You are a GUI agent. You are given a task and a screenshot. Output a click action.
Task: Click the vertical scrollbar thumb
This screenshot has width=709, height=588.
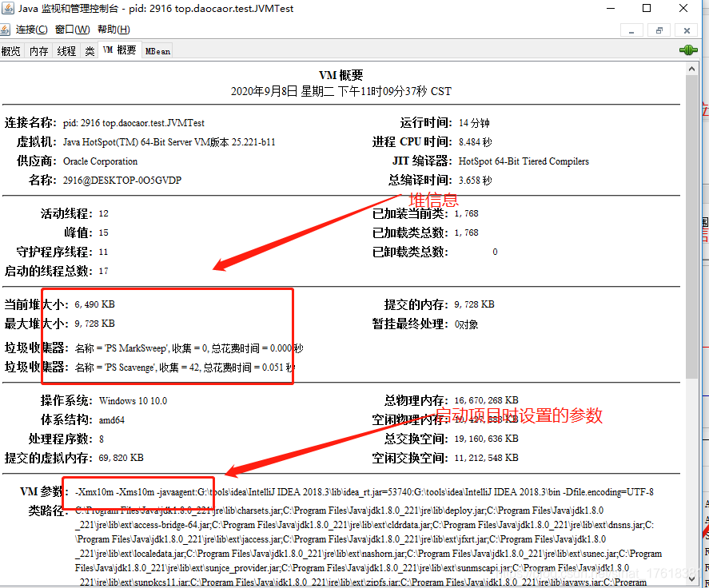point(691,227)
